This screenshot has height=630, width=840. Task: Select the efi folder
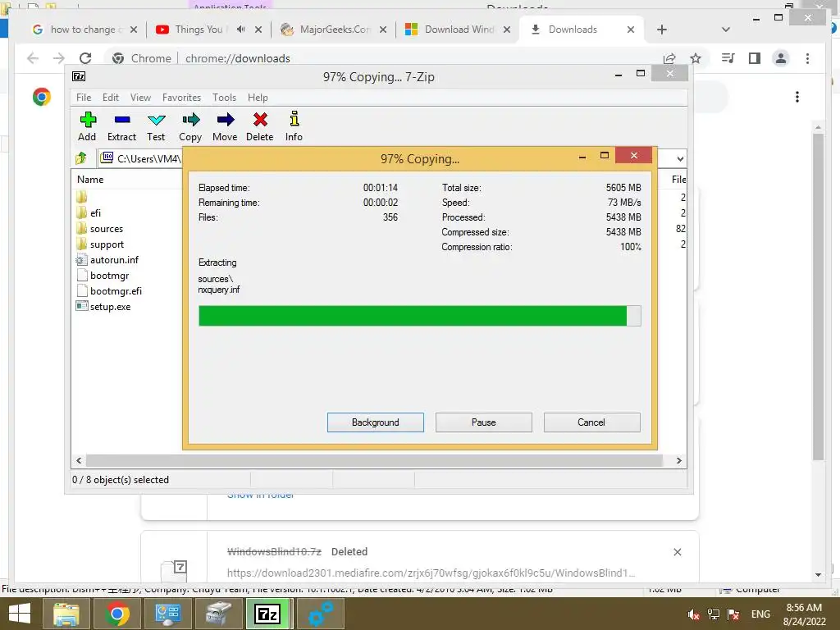pos(95,213)
